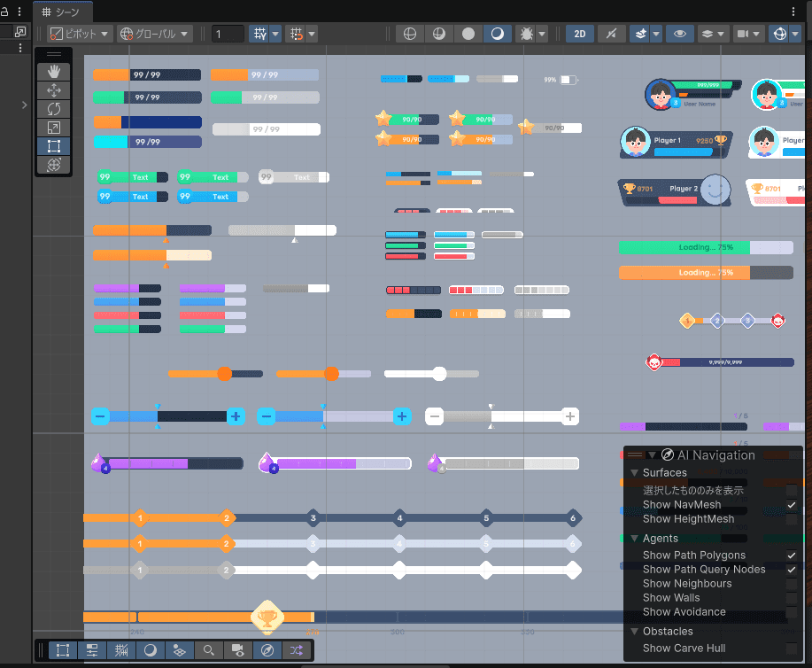Toggle scene lighting icon in toolbar
812x668 pixels.
pyautogui.click(x=611, y=34)
